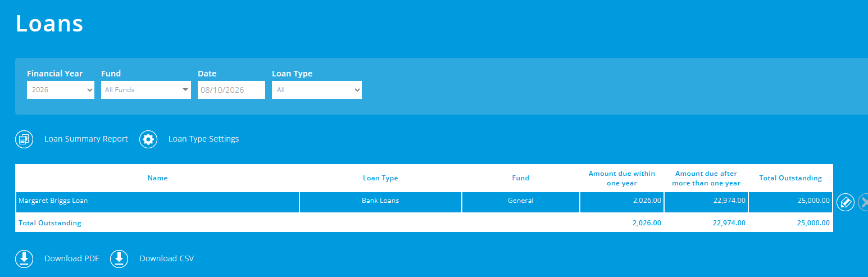Click the Download CSV arrow icon
This screenshot has height=277, width=868.
(x=119, y=258)
